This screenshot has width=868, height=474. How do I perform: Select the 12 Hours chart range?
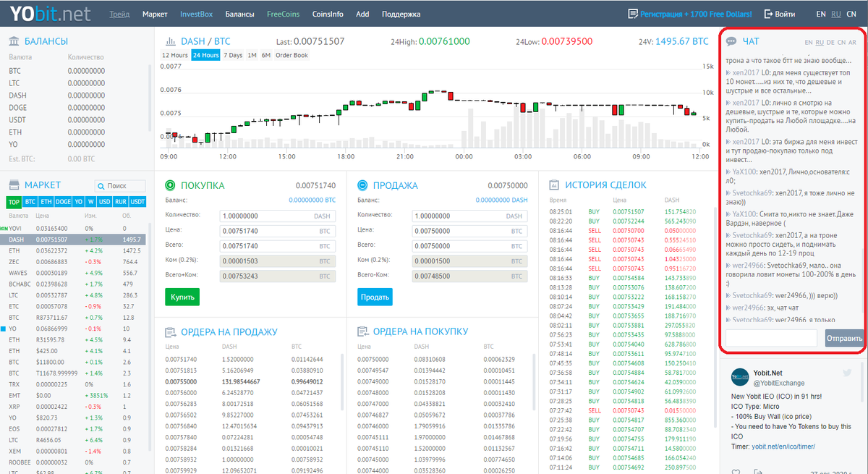pyautogui.click(x=175, y=55)
